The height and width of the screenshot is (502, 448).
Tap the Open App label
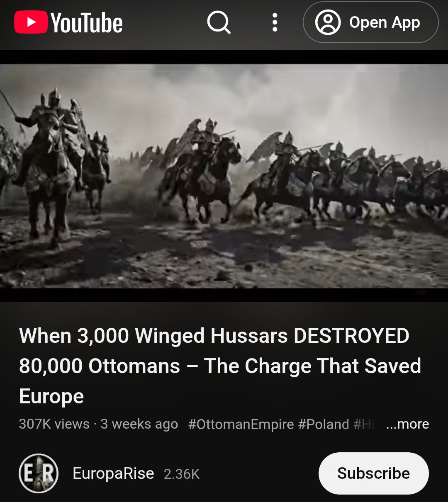tap(385, 22)
